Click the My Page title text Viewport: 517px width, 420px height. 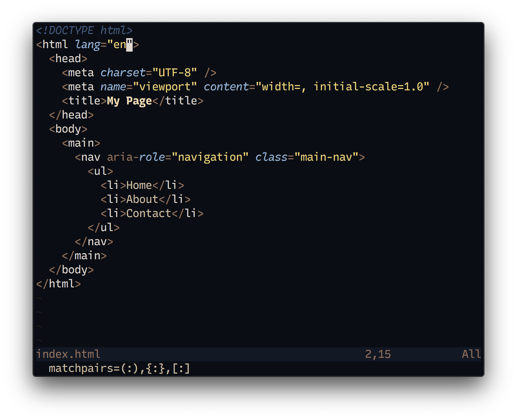pyautogui.click(x=129, y=101)
